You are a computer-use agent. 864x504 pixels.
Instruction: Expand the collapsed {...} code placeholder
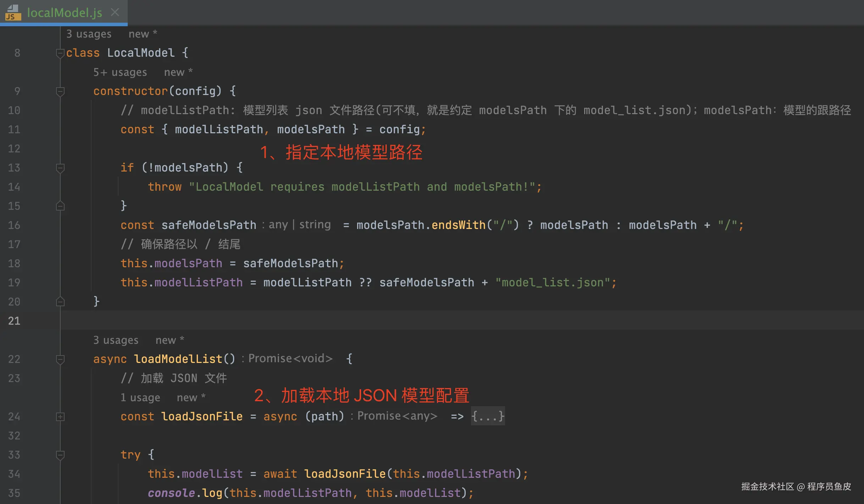pyautogui.click(x=488, y=416)
